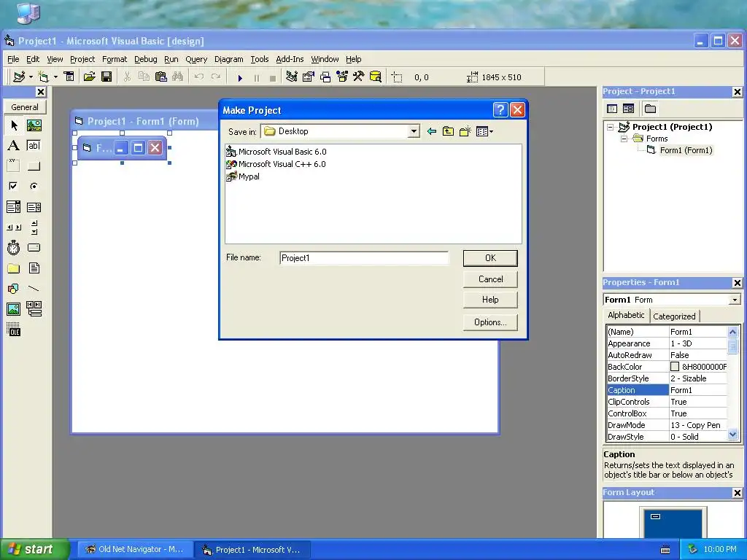Select the PictureBox control in toolbox
The width and height of the screenshot is (747, 560).
click(x=34, y=125)
